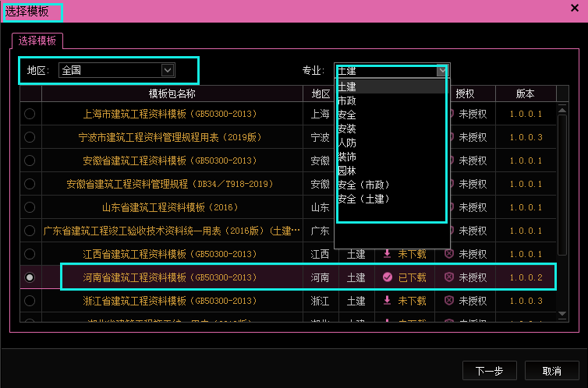Choose 安全（土建） in the 专业 list
Image resolution: width=588 pixels, height=388 pixels.
click(x=392, y=199)
